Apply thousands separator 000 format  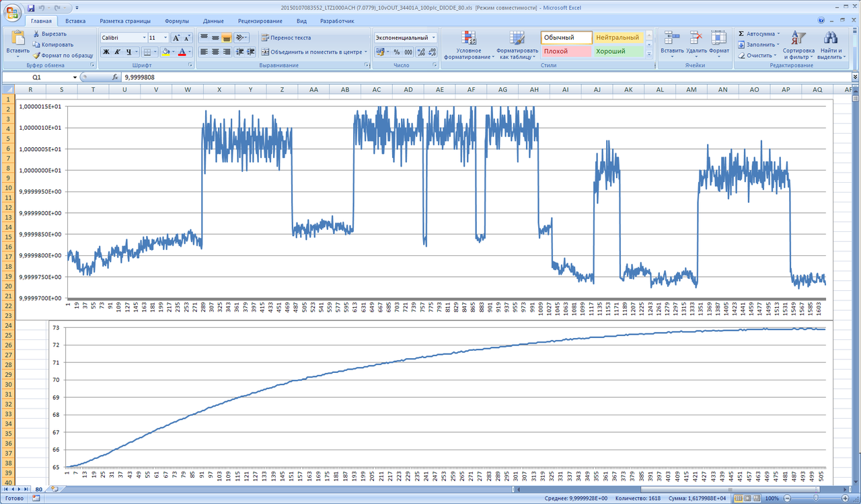408,52
